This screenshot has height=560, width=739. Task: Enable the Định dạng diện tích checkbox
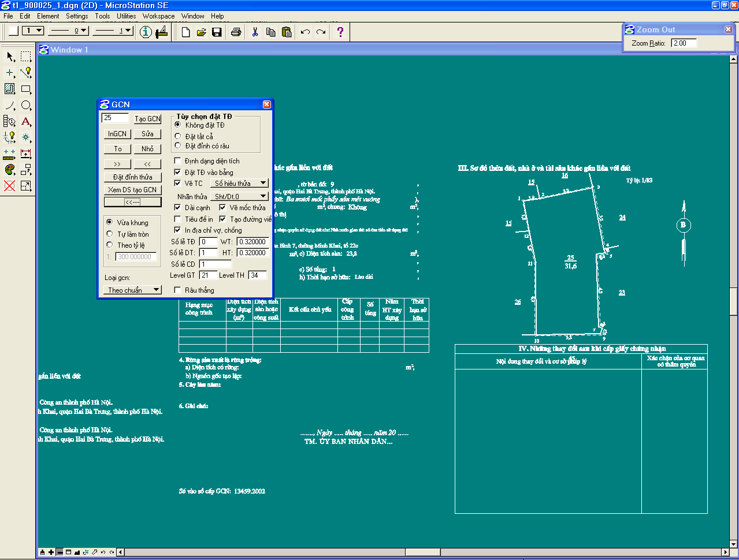[x=178, y=161]
